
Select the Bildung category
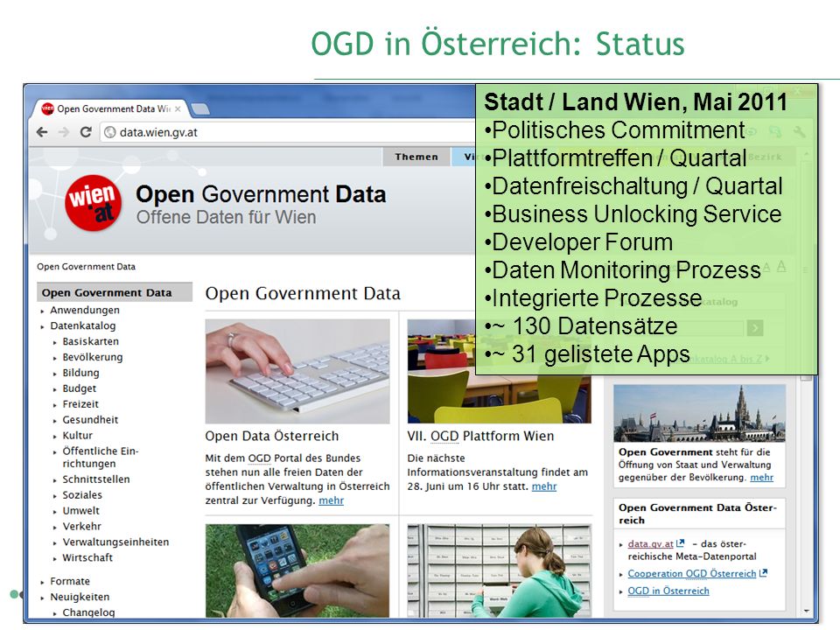[80, 373]
